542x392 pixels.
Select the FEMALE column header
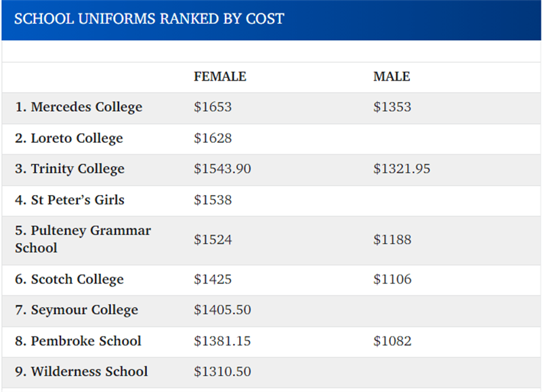[x=220, y=77]
